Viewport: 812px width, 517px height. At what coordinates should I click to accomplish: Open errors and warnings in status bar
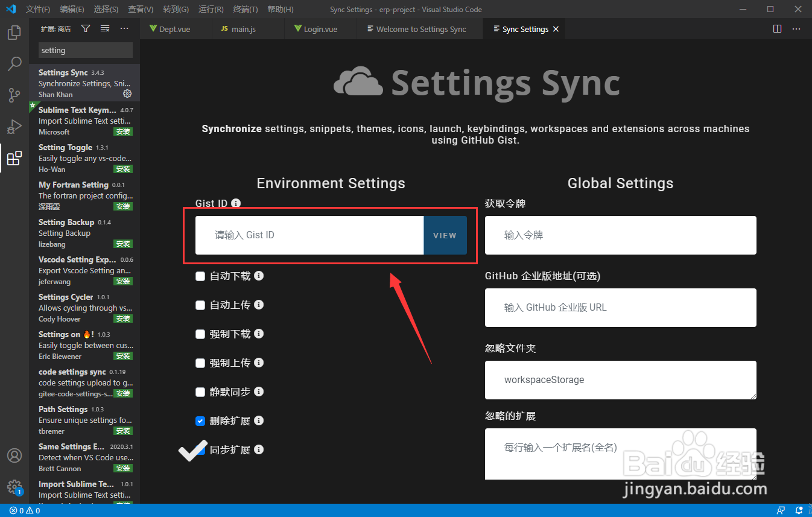pyautogui.click(x=25, y=510)
